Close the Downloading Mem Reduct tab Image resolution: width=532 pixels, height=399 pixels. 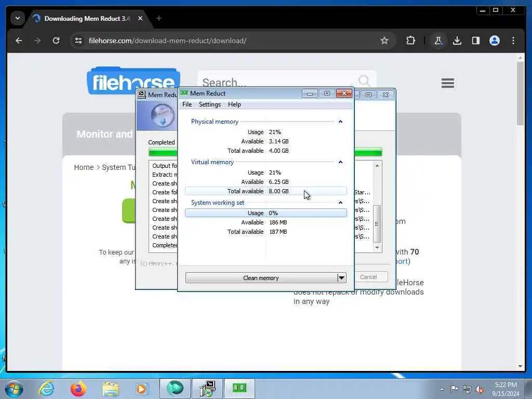[140, 18]
